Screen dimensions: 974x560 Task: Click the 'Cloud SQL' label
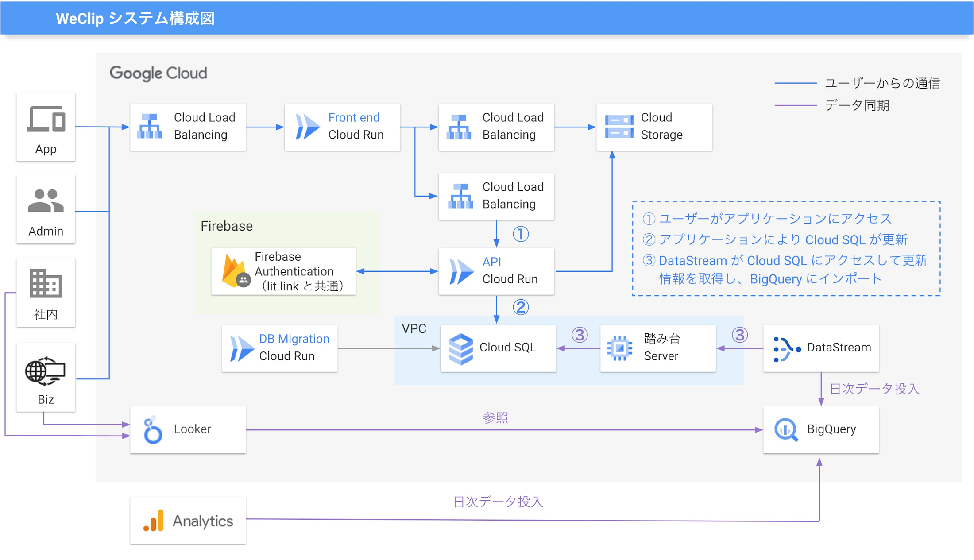pos(507,347)
